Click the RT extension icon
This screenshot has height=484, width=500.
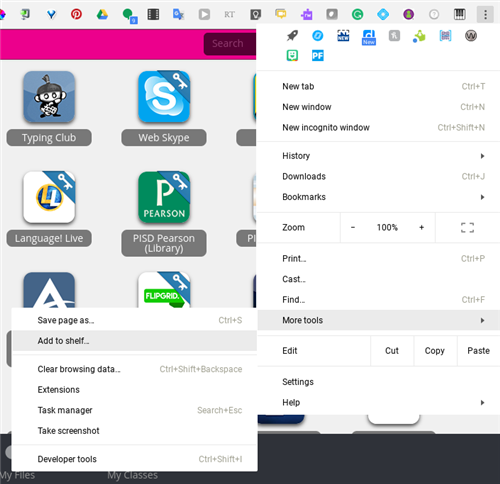230,14
